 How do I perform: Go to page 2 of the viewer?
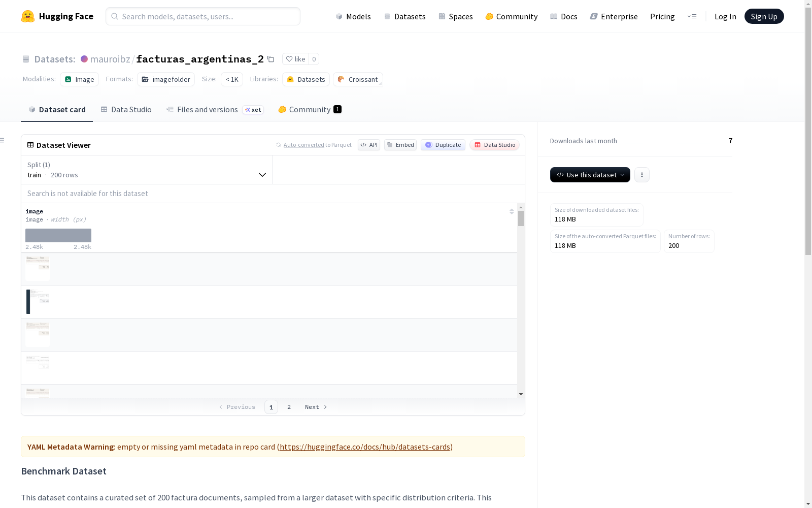289,407
